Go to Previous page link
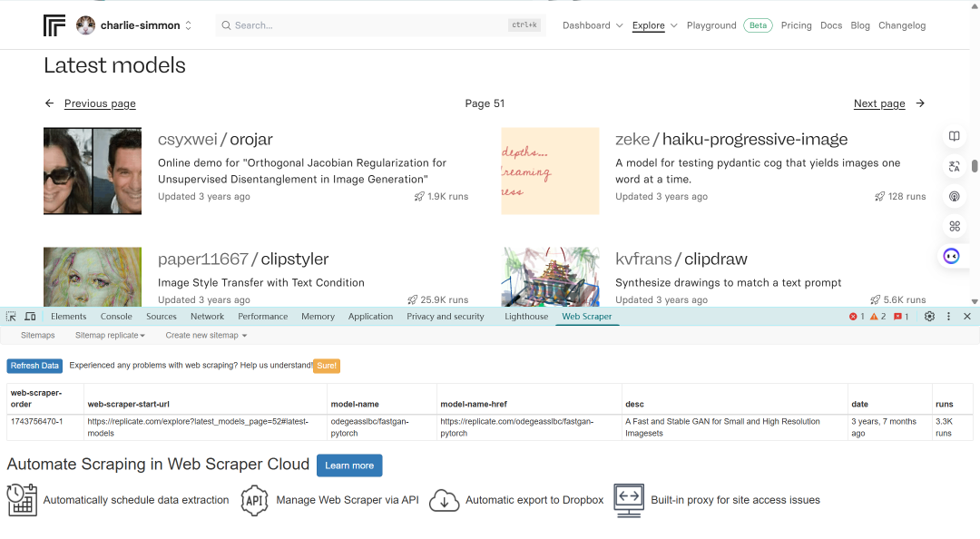The image size is (980, 539). [x=100, y=103]
